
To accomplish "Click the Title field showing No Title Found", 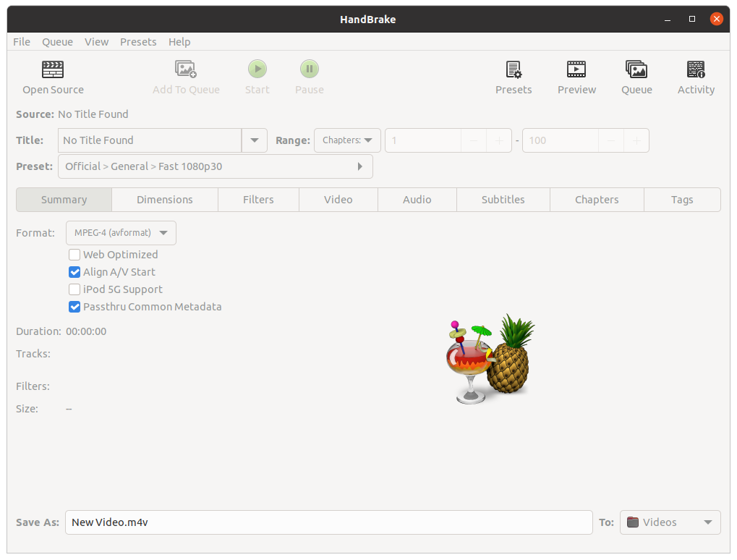I will click(150, 140).
